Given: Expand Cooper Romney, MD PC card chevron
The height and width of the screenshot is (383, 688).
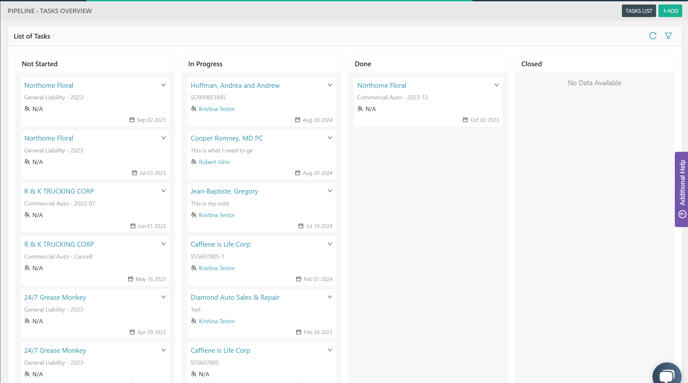Looking at the screenshot, I should 330,138.
